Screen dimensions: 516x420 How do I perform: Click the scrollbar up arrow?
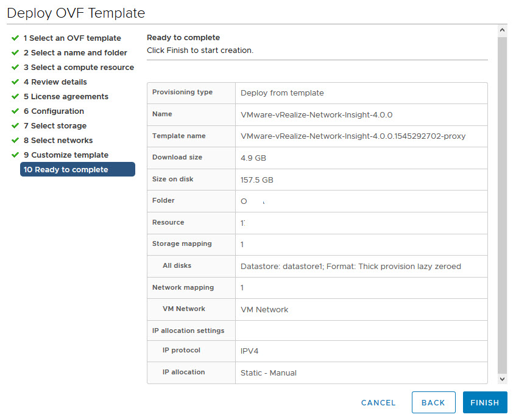[502, 30]
